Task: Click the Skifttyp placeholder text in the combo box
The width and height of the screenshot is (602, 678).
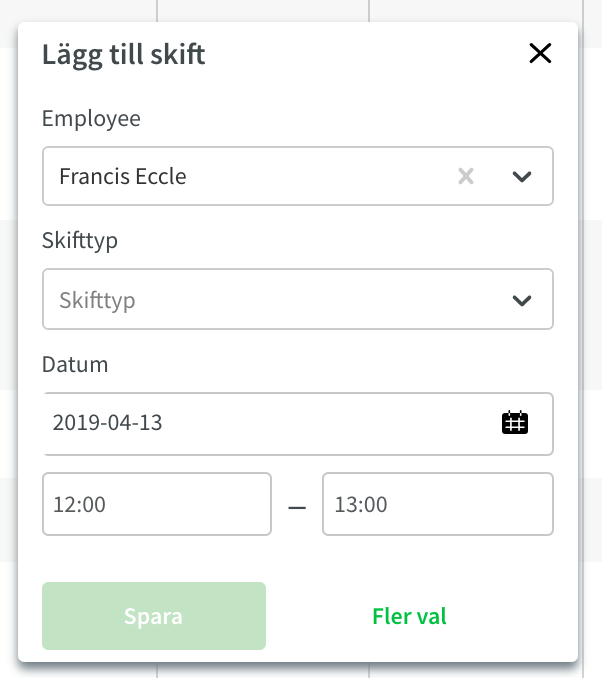Action: tap(97, 301)
